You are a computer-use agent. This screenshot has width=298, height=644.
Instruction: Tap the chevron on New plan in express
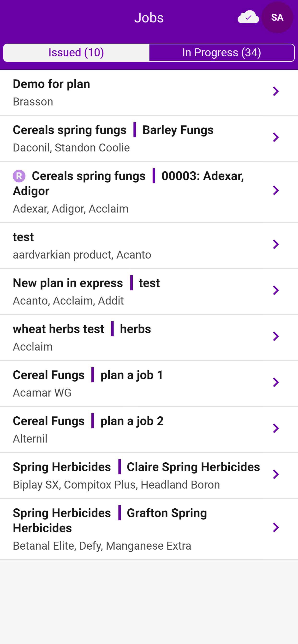pos(276,290)
